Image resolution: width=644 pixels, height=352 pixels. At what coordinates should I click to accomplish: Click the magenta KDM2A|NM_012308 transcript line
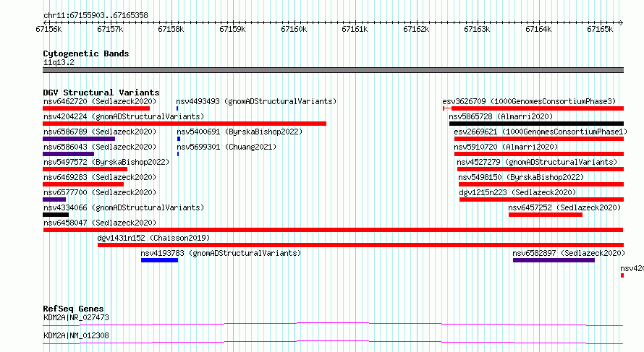(333, 342)
